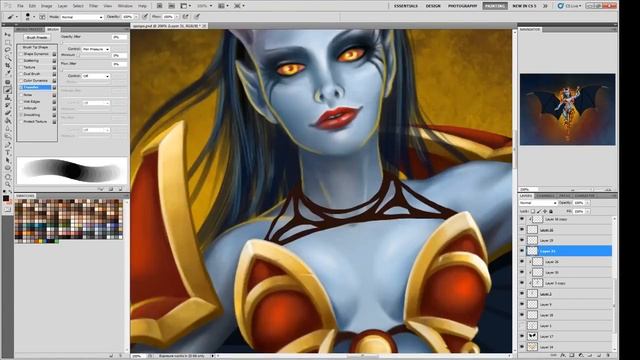
Task: Toggle the Color Dynamics checkbox
Action: tap(21, 81)
